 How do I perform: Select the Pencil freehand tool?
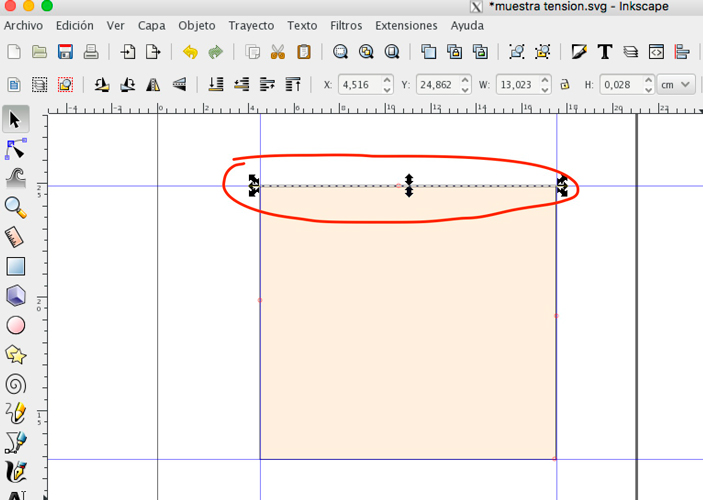15,413
